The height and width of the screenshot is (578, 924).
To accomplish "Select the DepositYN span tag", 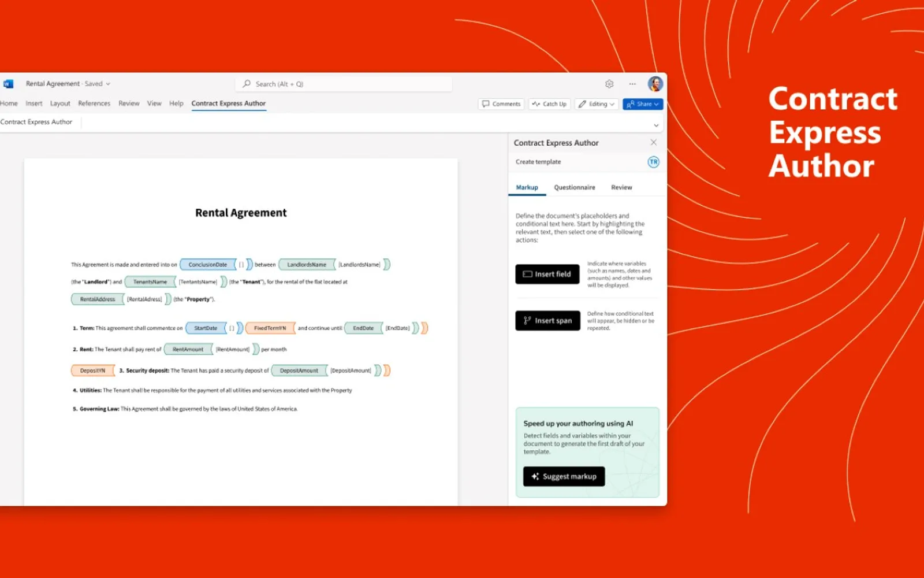I will point(93,370).
